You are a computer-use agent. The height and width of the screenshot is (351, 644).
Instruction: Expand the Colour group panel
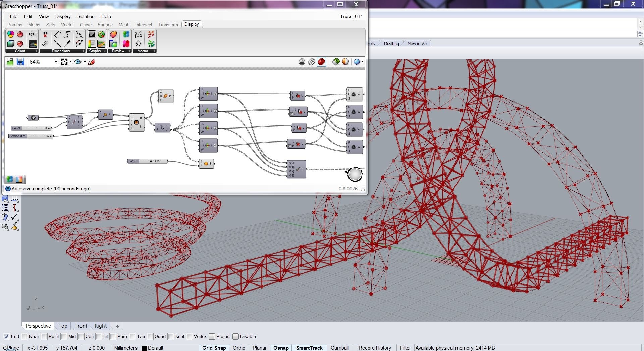tap(36, 51)
